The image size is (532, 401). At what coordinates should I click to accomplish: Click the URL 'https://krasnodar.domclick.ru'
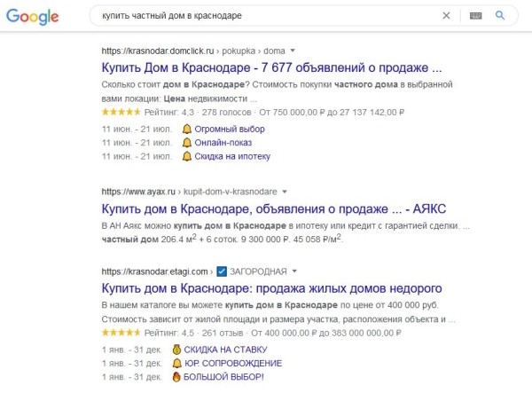point(158,51)
